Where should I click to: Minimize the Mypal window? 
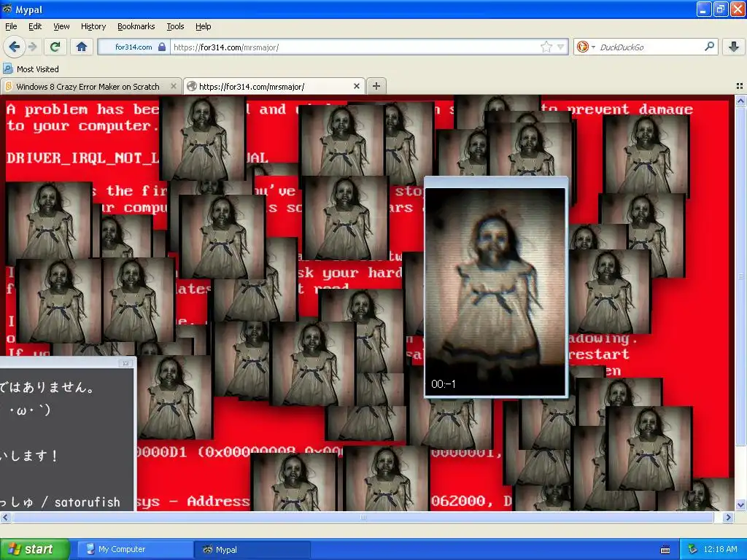pyautogui.click(x=704, y=9)
